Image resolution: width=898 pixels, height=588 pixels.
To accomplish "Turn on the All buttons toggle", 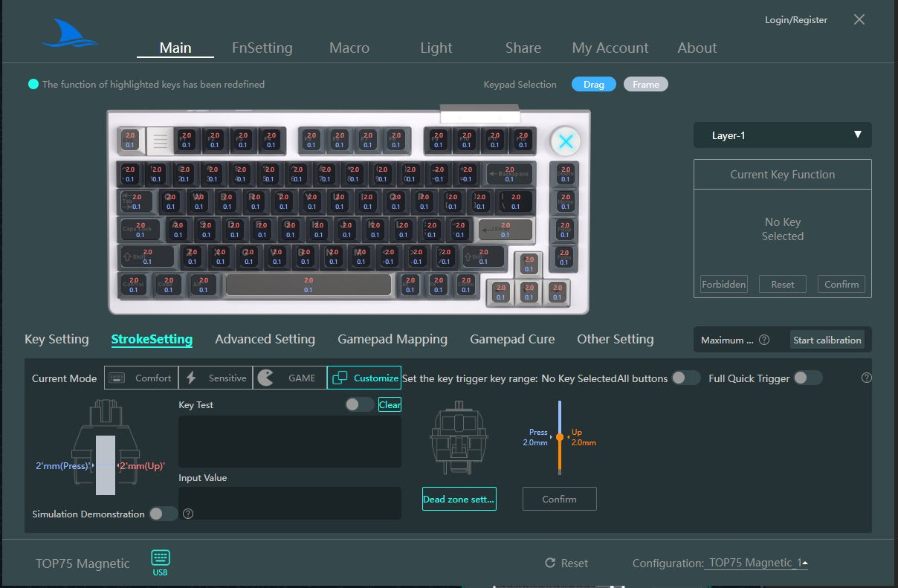I will pos(685,378).
